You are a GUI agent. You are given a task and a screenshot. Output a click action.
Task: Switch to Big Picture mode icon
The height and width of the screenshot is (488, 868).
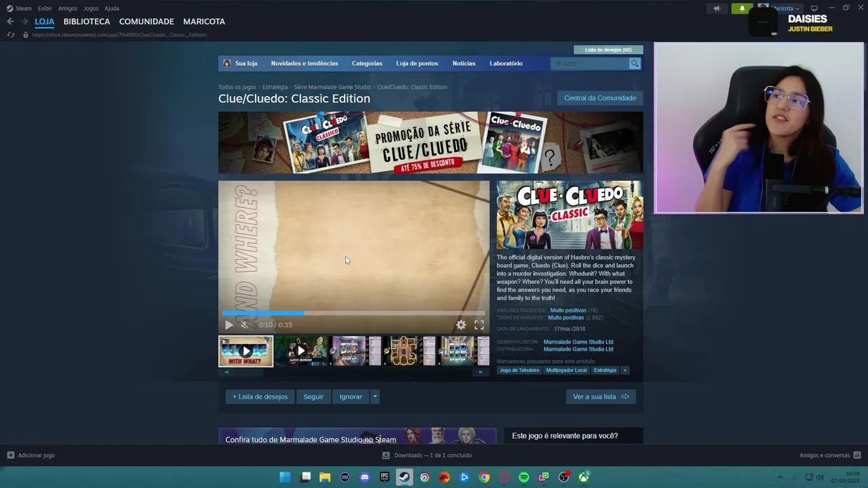814,8
